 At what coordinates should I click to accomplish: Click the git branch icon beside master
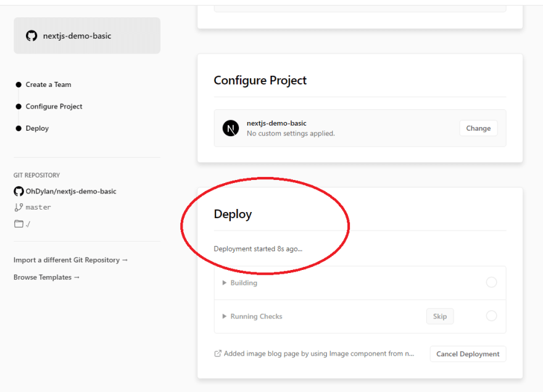(19, 207)
